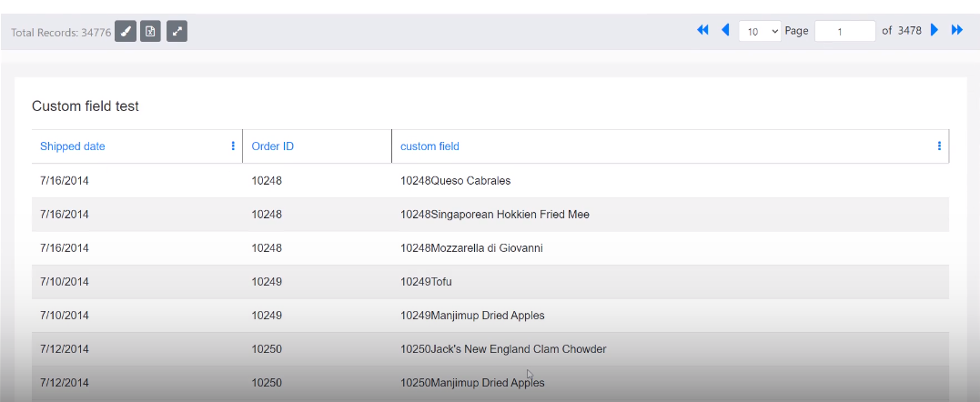Click Order ID 10248 in Singaporean Hokkien row
The image size is (980, 402).
(267, 215)
